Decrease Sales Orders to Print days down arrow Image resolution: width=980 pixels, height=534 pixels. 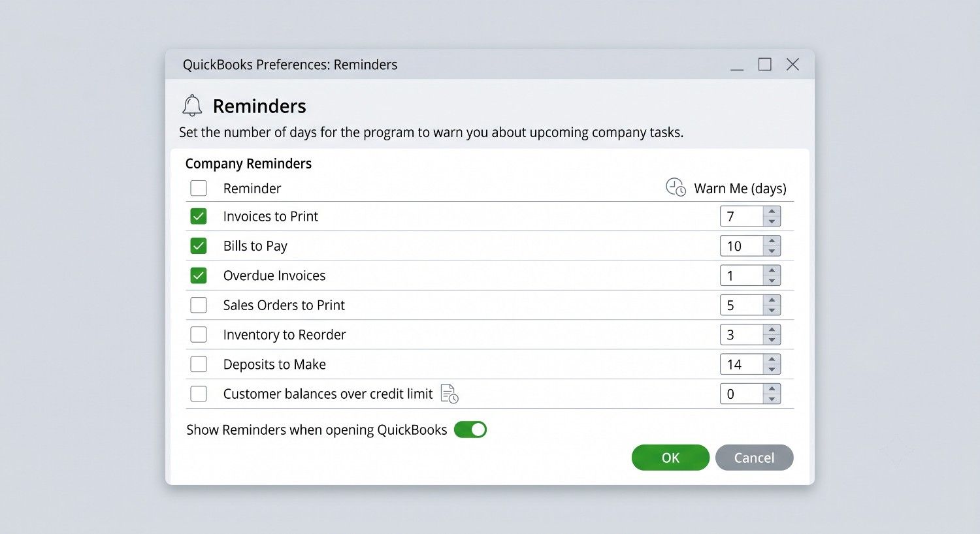tap(772, 310)
